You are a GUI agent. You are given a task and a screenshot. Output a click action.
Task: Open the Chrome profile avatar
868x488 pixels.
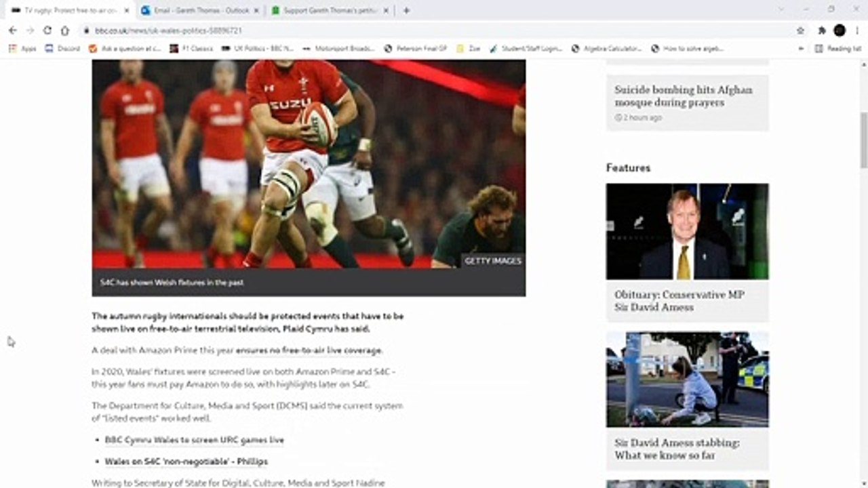(840, 30)
